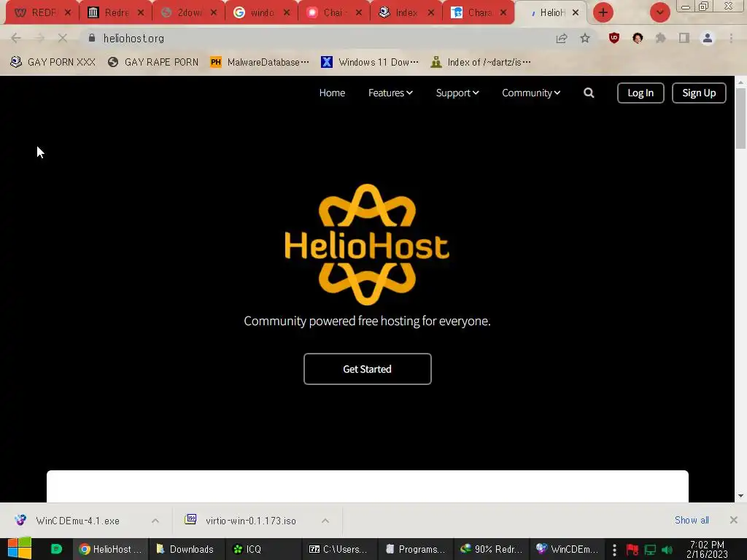Bookmark this page with the star icon
This screenshot has height=560, width=747.
[585, 38]
